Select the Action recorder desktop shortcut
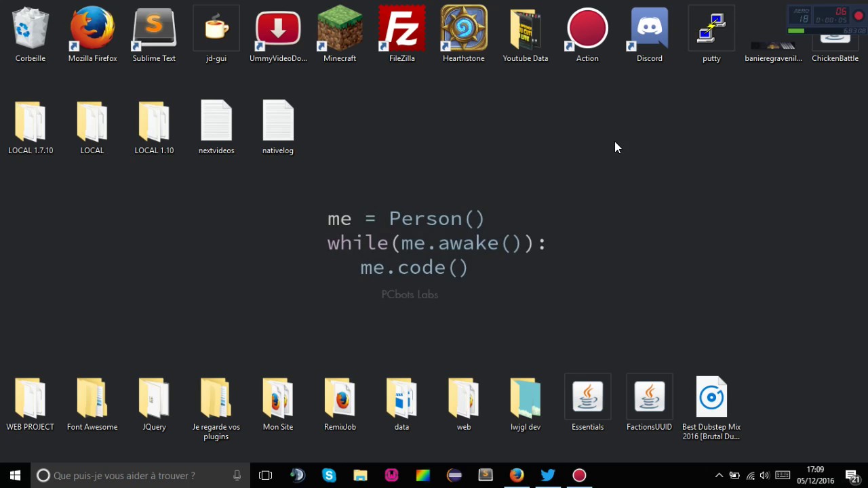The width and height of the screenshot is (868, 488). point(587,34)
